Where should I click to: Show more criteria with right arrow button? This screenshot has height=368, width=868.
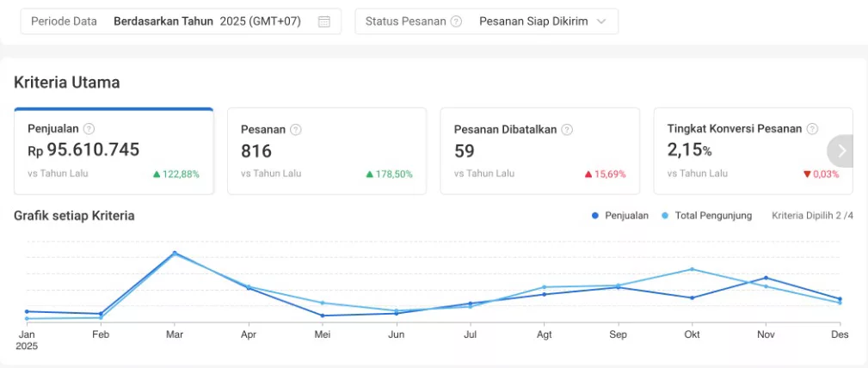pyautogui.click(x=841, y=150)
